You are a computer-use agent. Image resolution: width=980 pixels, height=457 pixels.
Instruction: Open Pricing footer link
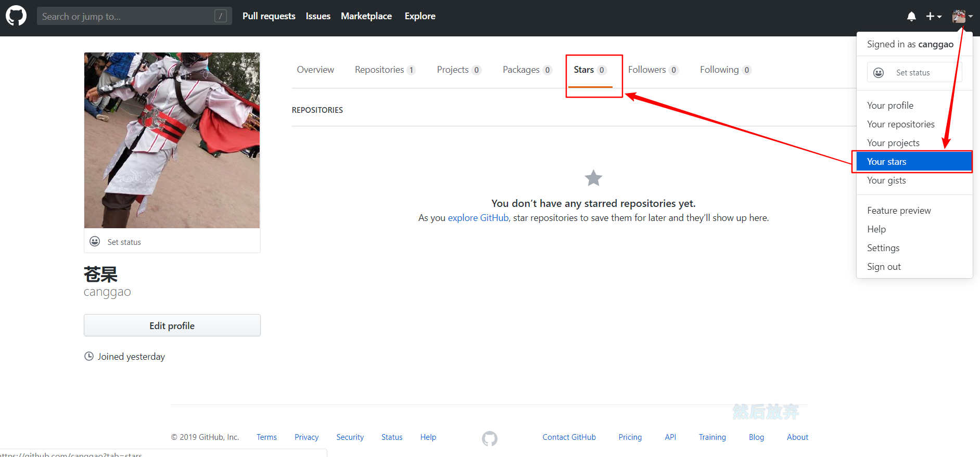pos(630,437)
